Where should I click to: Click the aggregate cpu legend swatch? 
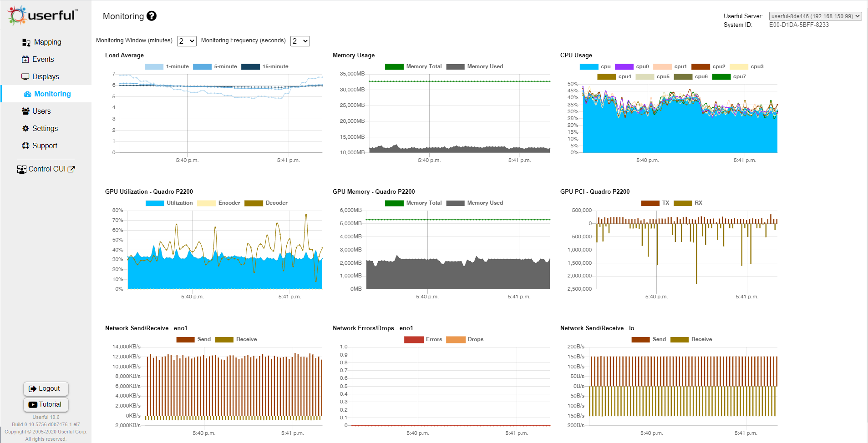[589, 66]
